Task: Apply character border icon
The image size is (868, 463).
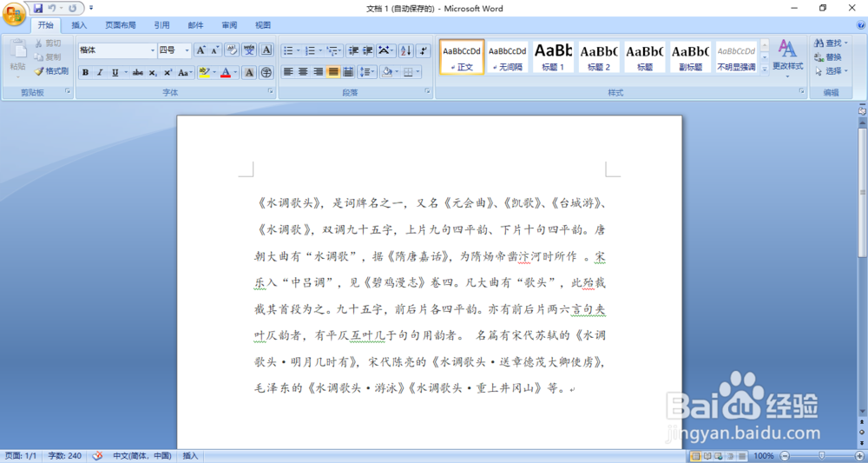Action: point(266,50)
